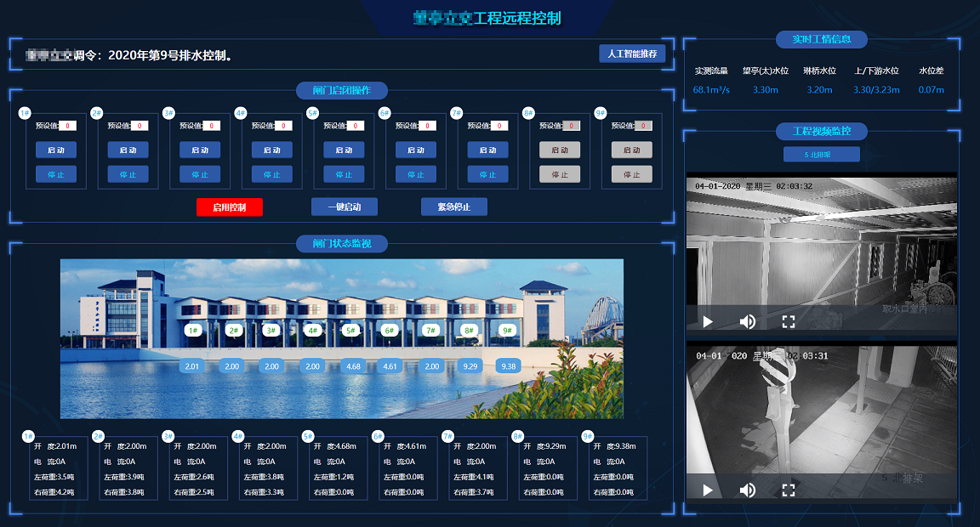
Task: Trigger the 紧急停止 emergency stop button
Action: [x=453, y=207]
